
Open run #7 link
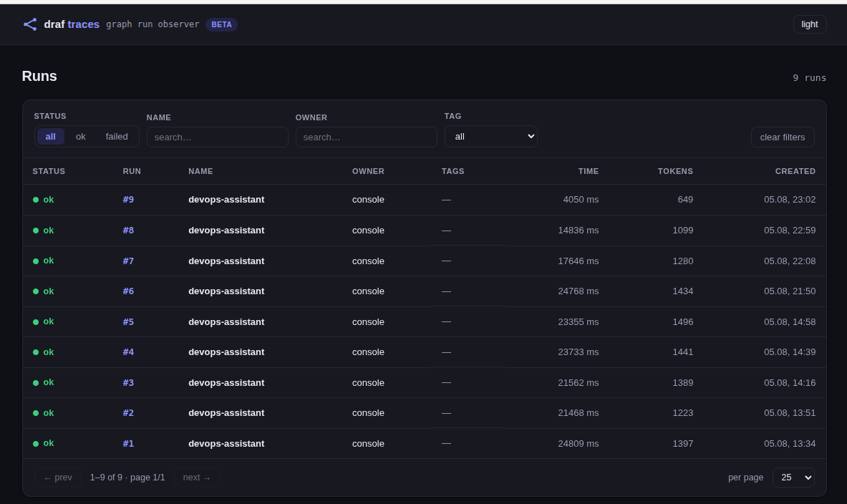[128, 261]
